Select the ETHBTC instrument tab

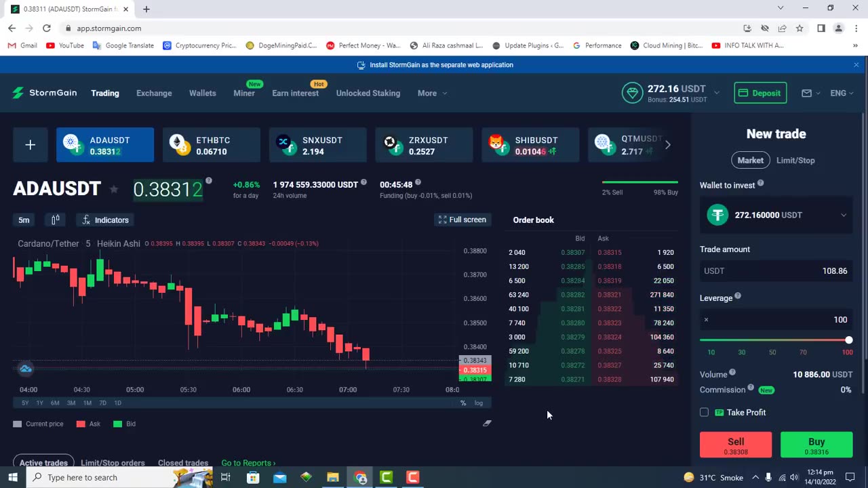point(212,145)
